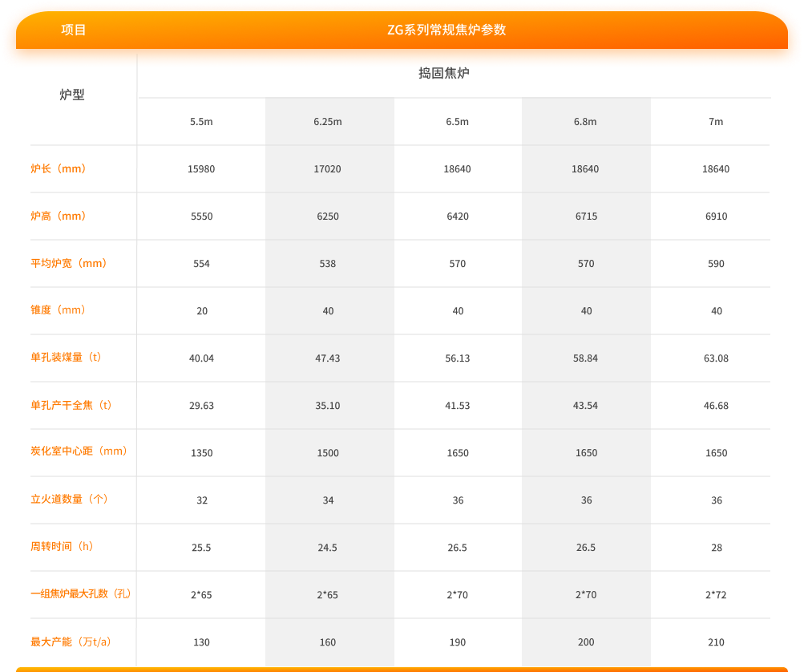Click the 7m column header
The height and width of the screenshot is (672, 804).
[x=716, y=122]
